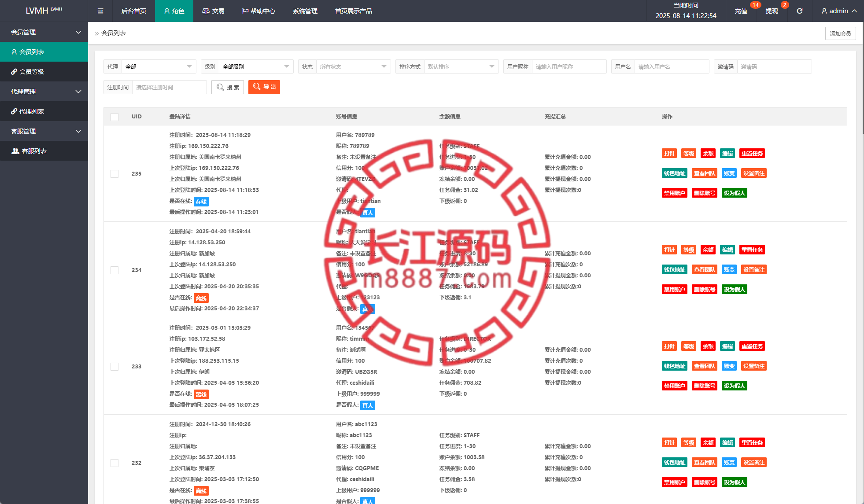
Task: Click 禁用账户 for UID 233
Action: coord(675,386)
